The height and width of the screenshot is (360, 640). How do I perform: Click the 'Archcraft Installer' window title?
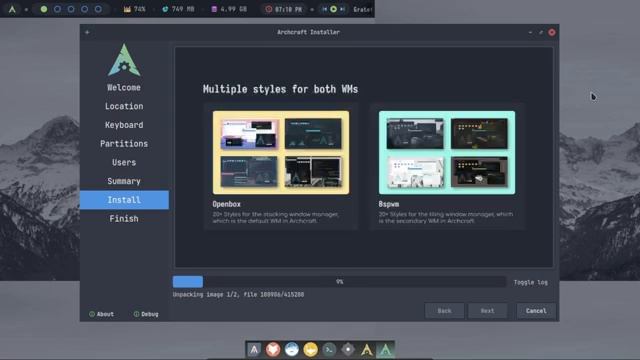pos(309,32)
